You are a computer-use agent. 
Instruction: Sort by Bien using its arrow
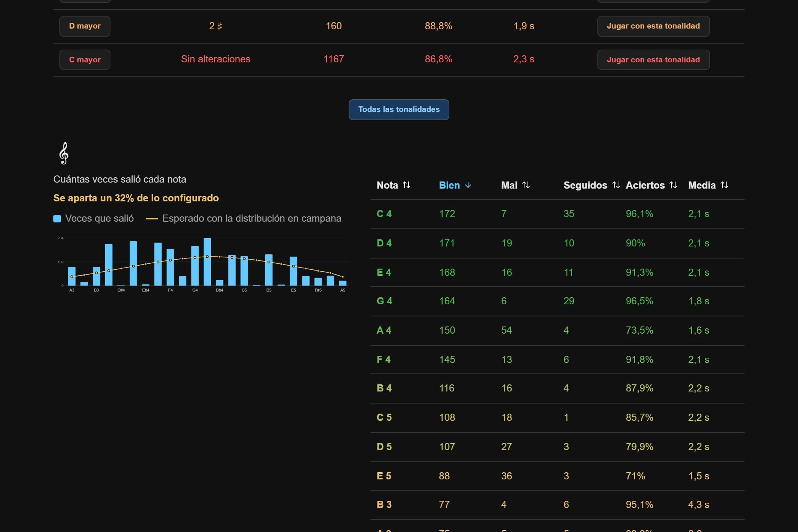click(468, 185)
